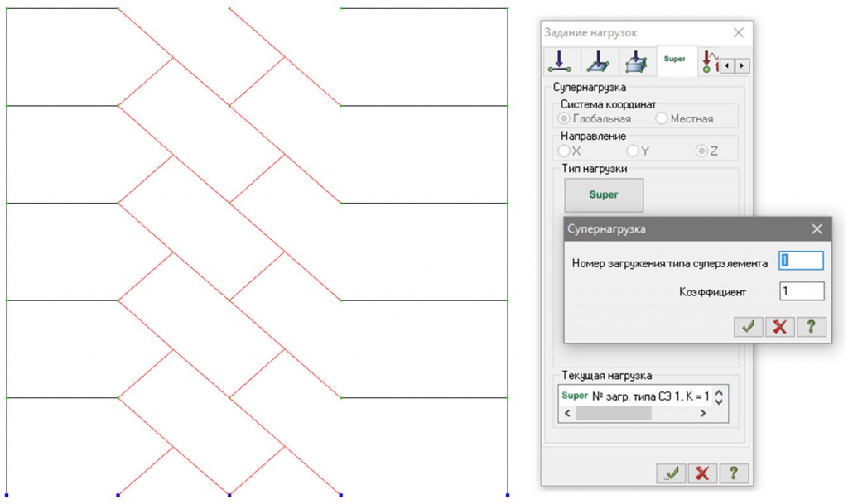Choose direction X radio button
This screenshot has width=848, height=504.
point(564,151)
